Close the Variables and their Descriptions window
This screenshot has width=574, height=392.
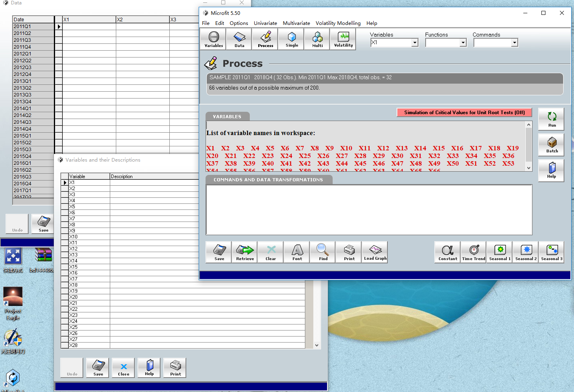tap(123, 368)
